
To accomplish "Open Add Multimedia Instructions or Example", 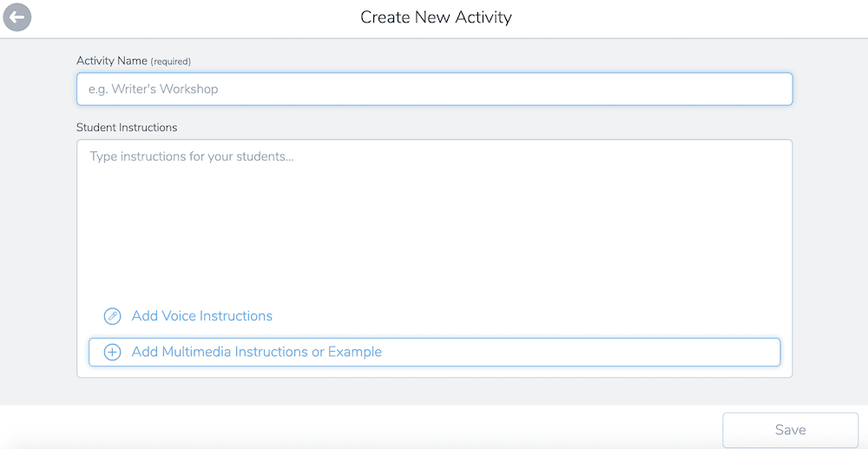I will click(435, 352).
